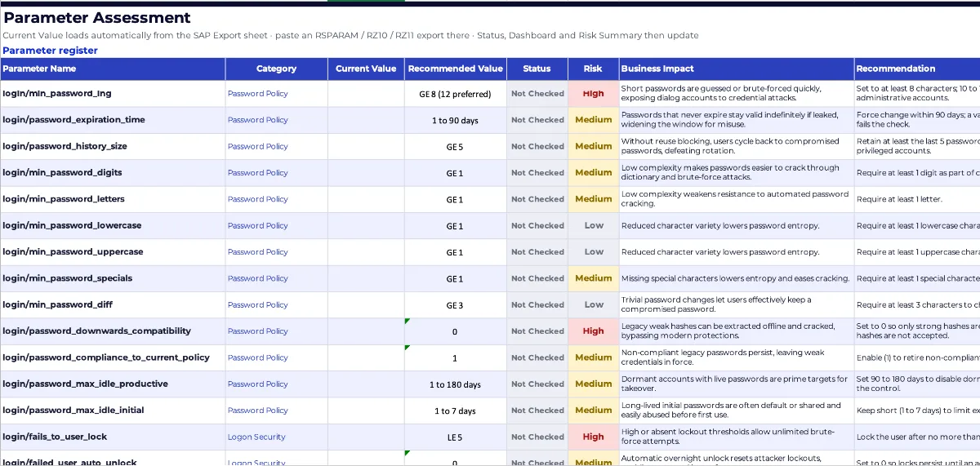Viewport: 980px width, 466px height.
Task: Select the Logon Security category for fails_to_user_lock
Action: (277, 437)
